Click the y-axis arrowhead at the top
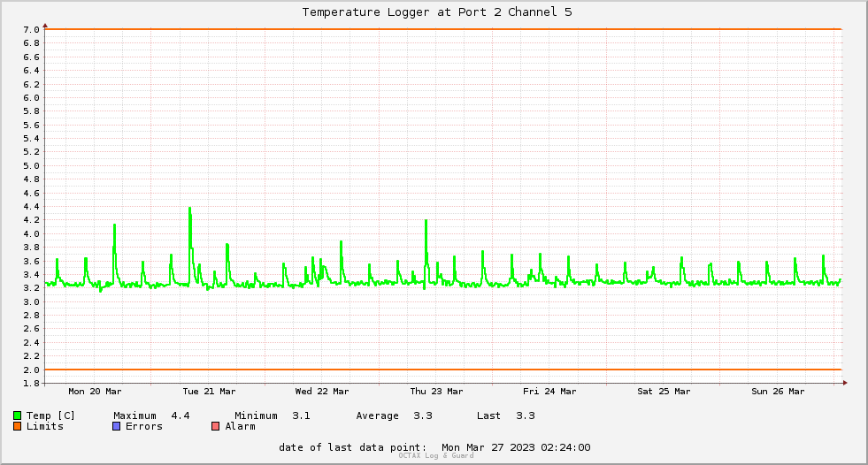Image resolution: width=868 pixels, height=465 pixels. click(x=45, y=26)
